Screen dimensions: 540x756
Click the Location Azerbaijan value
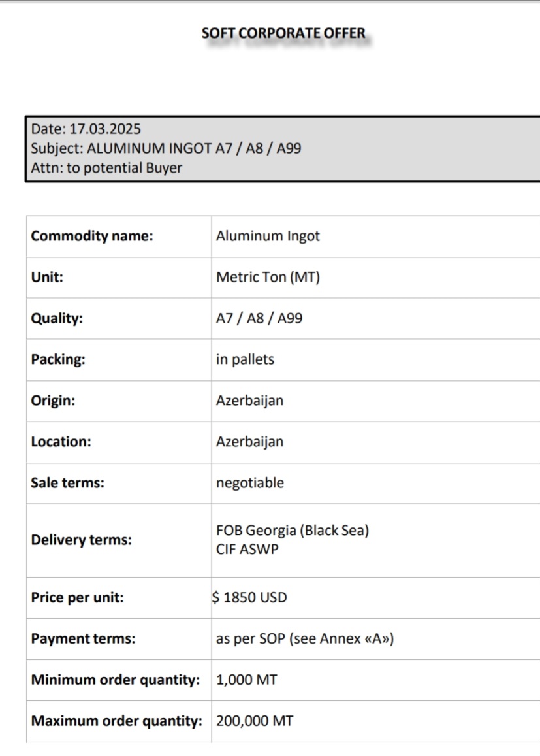249,442
